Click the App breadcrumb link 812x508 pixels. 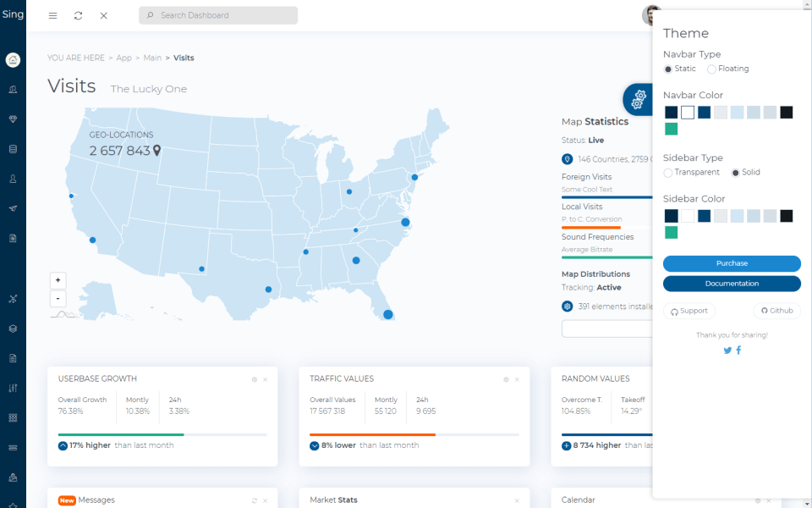(x=124, y=58)
